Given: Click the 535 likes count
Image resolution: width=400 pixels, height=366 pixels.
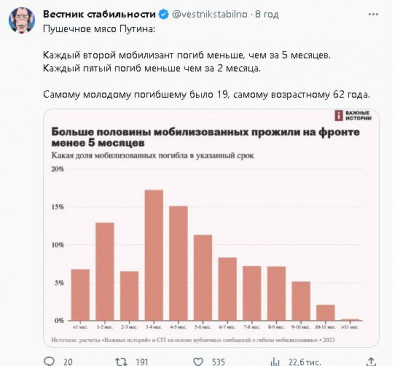Looking at the screenshot, I should [x=218, y=362].
